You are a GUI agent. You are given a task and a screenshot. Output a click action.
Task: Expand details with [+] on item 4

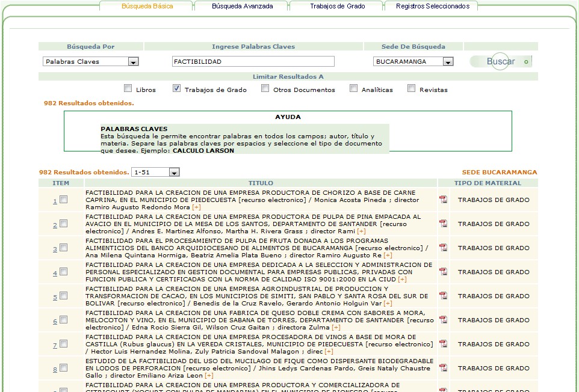pos(402,279)
